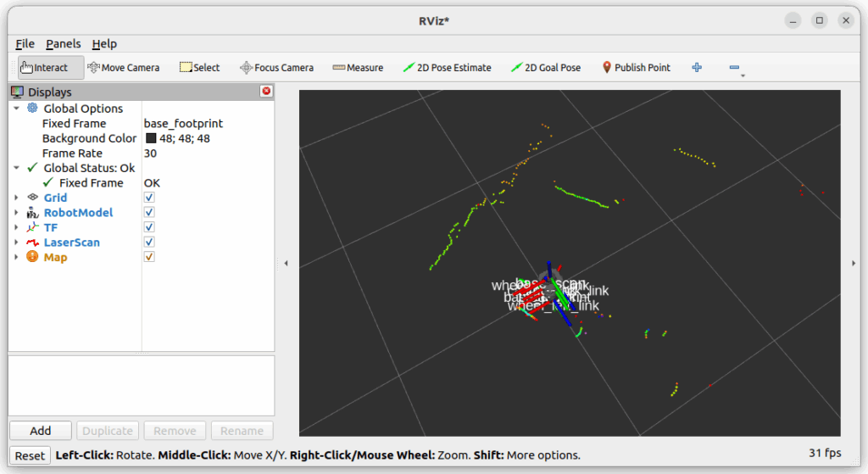Open the Panels menu

63,43
